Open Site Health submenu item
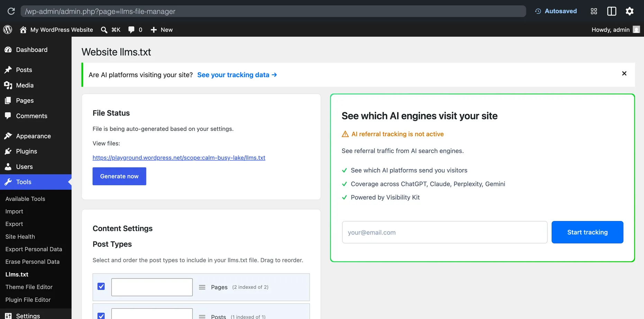Viewport: 644px width, 319px height. pos(20,237)
